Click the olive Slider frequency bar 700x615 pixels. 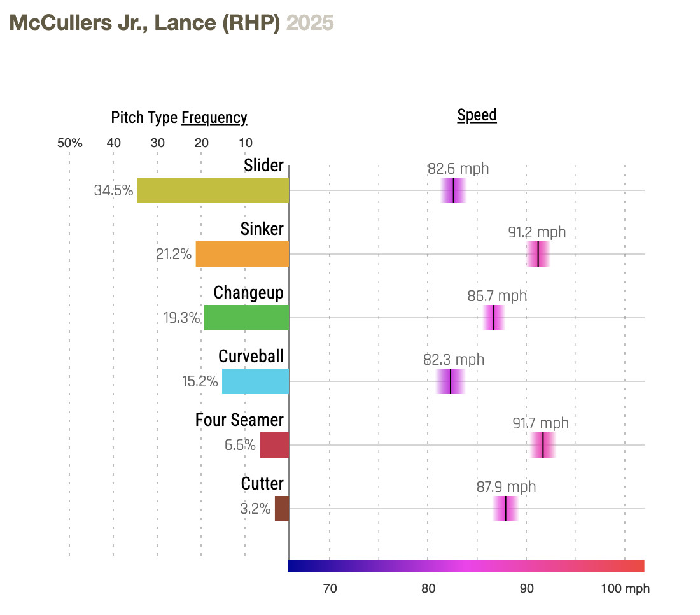pos(213,190)
